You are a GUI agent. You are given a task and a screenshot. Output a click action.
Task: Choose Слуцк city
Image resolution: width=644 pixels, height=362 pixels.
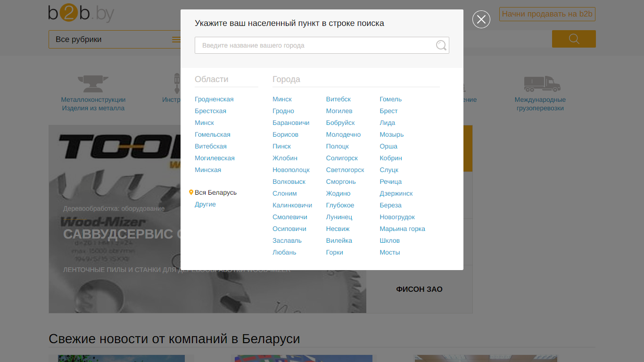click(389, 170)
